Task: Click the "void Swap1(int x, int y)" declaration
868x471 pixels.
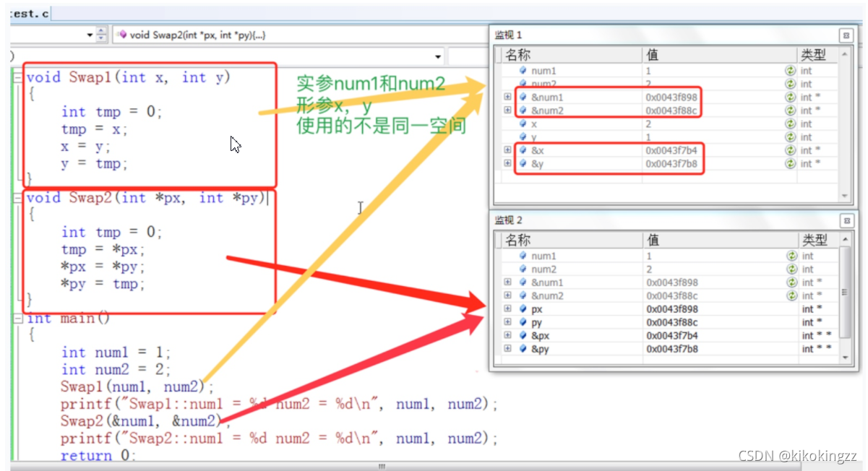Action: pyautogui.click(x=128, y=77)
